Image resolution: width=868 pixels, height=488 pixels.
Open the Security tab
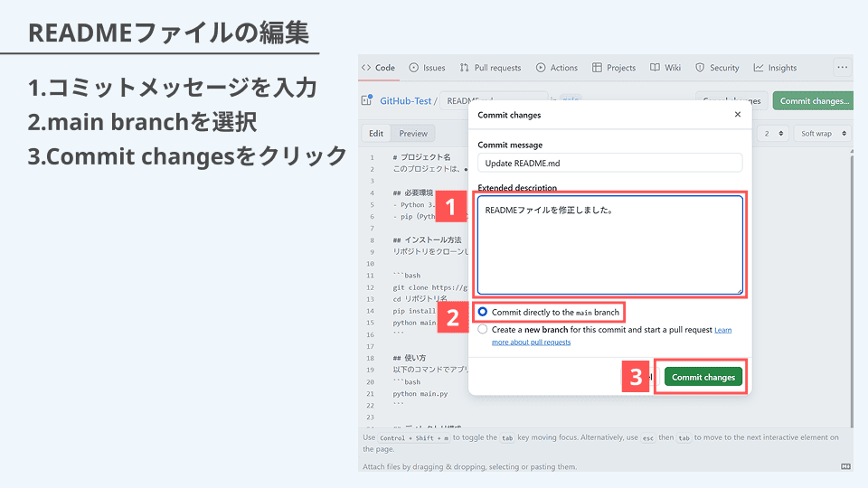click(717, 68)
